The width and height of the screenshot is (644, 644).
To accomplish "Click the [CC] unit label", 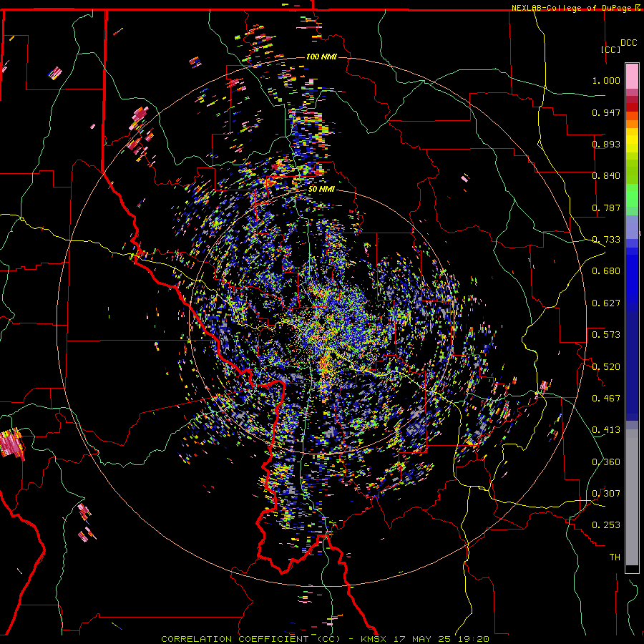I will pyautogui.click(x=610, y=49).
